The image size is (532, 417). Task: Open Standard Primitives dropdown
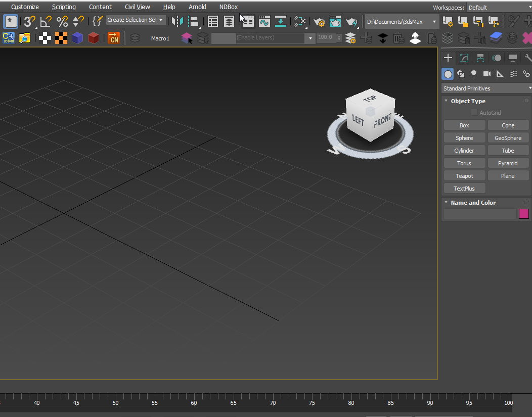tap(486, 88)
